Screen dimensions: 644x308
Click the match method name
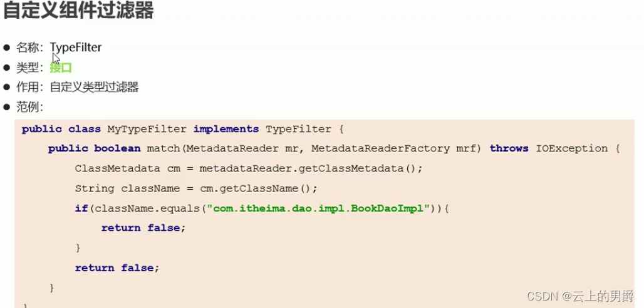click(164, 148)
